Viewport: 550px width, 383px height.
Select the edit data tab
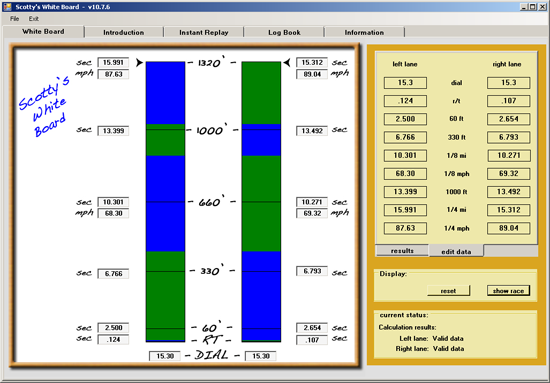(x=456, y=251)
